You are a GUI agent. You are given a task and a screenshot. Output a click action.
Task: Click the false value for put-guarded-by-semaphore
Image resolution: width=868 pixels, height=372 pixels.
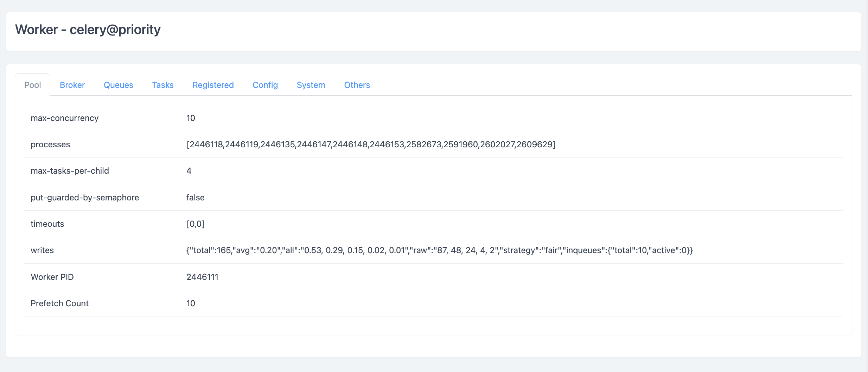195,198
